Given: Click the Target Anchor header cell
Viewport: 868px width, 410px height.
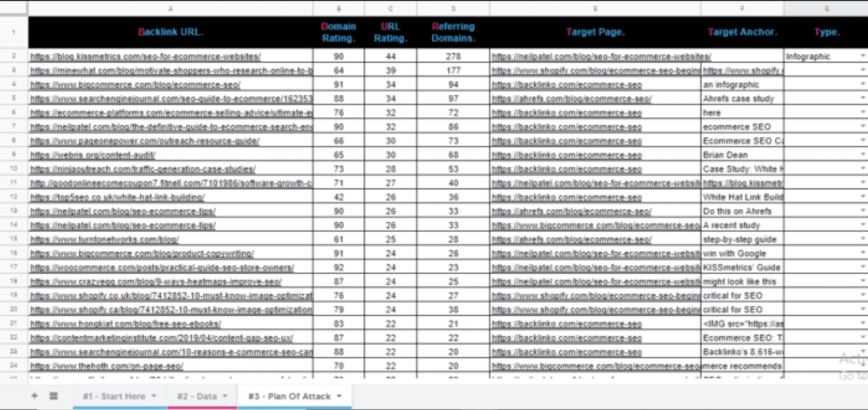Looking at the screenshot, I should (x=743, y=32).
